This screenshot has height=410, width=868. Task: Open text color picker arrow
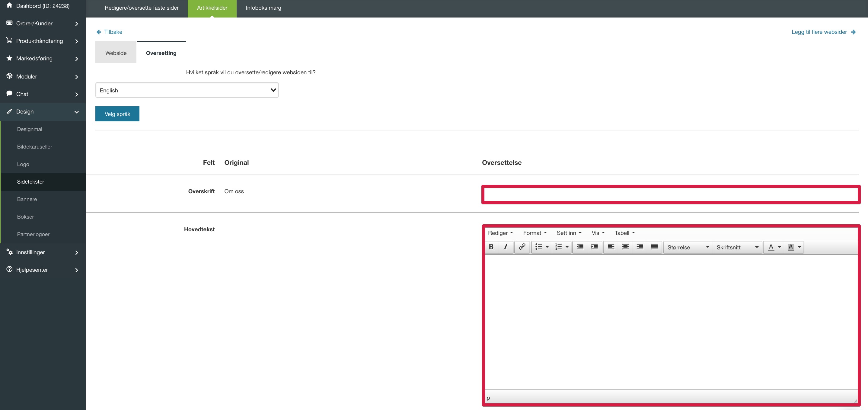tap(779, 247)
